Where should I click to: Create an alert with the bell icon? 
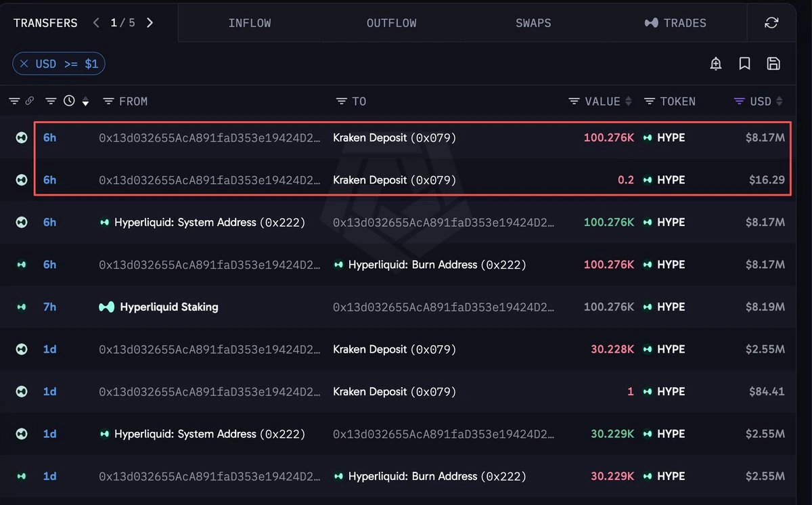[x=716, y=64]
